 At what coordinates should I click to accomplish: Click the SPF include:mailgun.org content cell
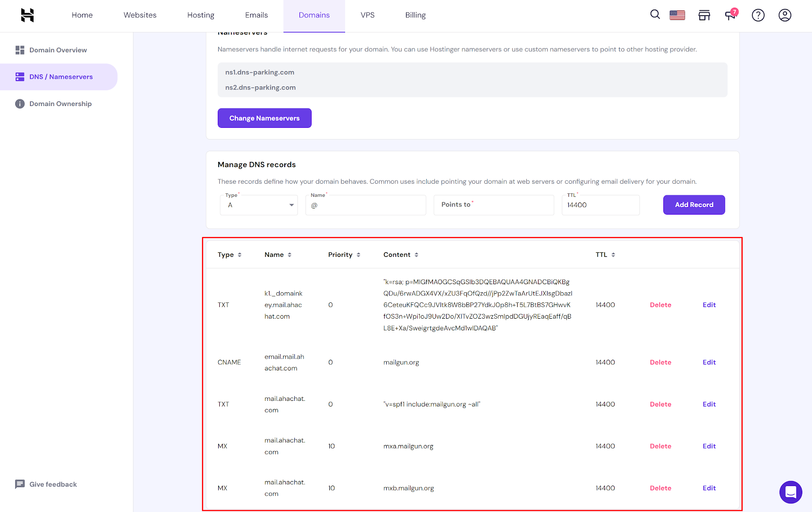coord(431,404)
